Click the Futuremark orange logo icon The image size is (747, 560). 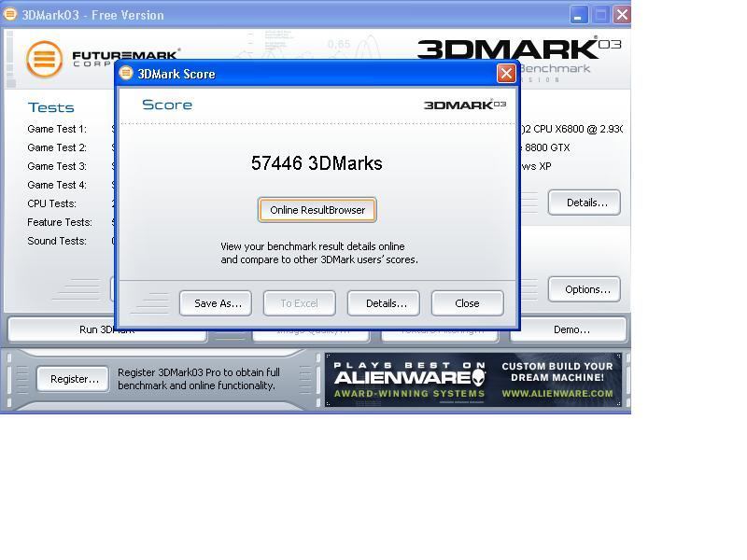pyautogui.click(x=44, y=60)
